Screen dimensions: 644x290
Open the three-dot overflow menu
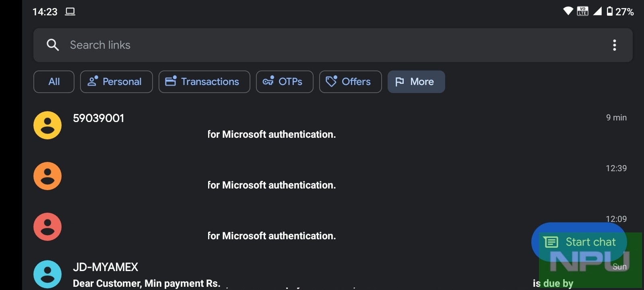point(614,45)
